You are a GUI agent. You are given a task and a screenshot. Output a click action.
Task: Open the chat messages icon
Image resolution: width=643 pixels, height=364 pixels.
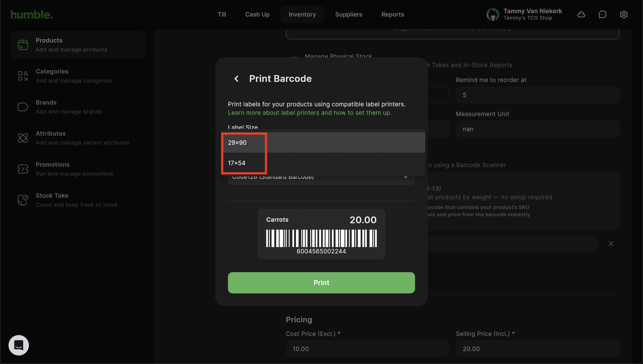pos(603,14)
